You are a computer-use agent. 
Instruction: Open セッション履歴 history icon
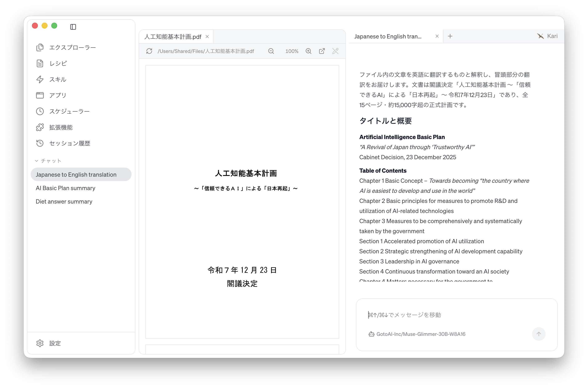pyautogui.click(x=40, y=143)
